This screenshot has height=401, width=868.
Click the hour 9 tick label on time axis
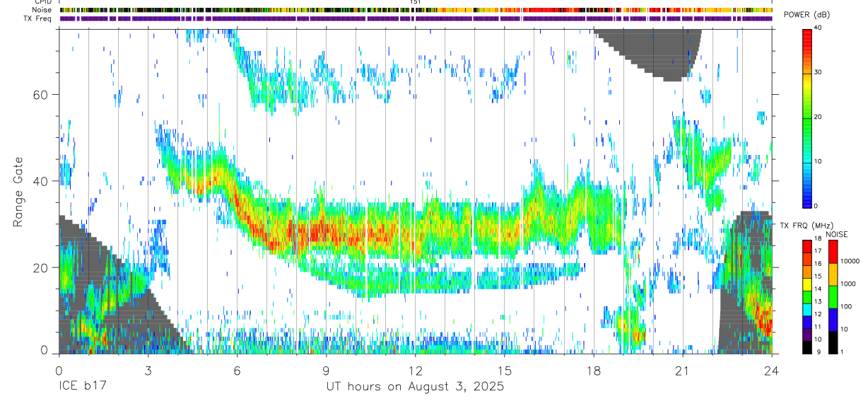[326, 370]
